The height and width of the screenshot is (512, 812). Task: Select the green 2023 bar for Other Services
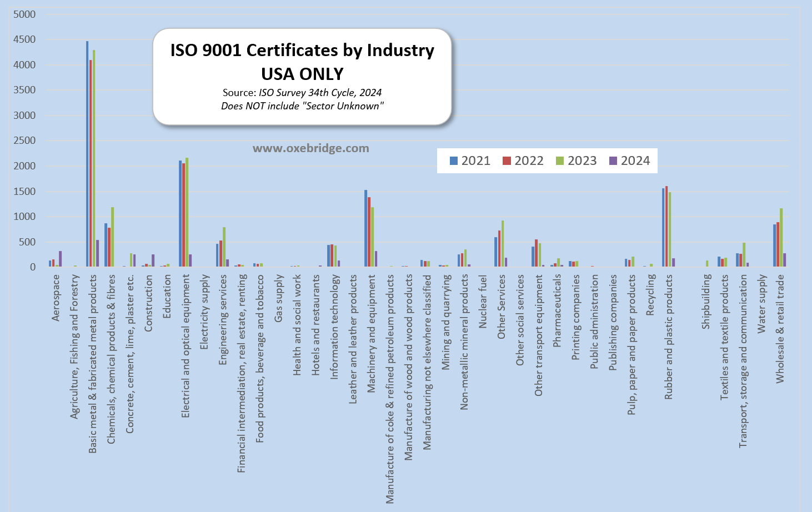(x=503, y=244)
